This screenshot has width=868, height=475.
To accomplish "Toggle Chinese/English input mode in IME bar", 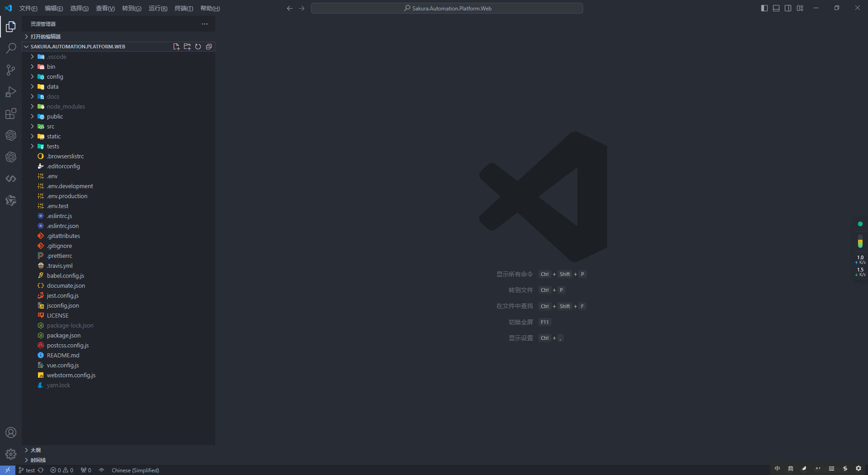I will [777, 469].
